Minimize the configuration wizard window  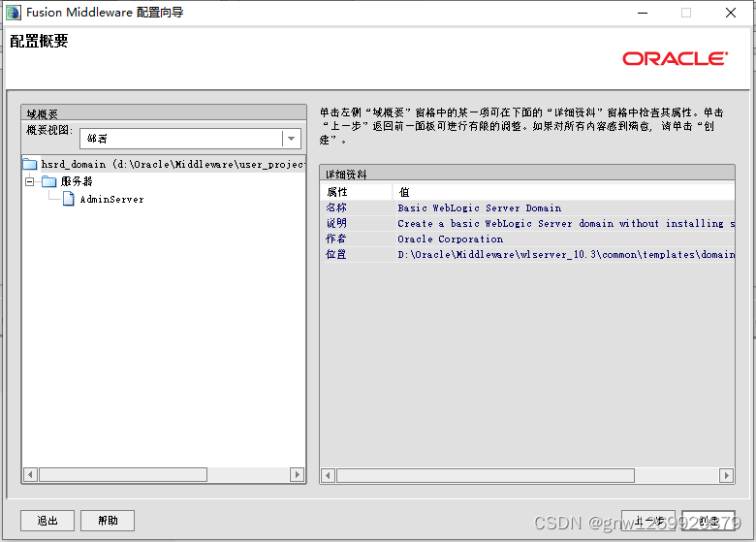(643, 13)
